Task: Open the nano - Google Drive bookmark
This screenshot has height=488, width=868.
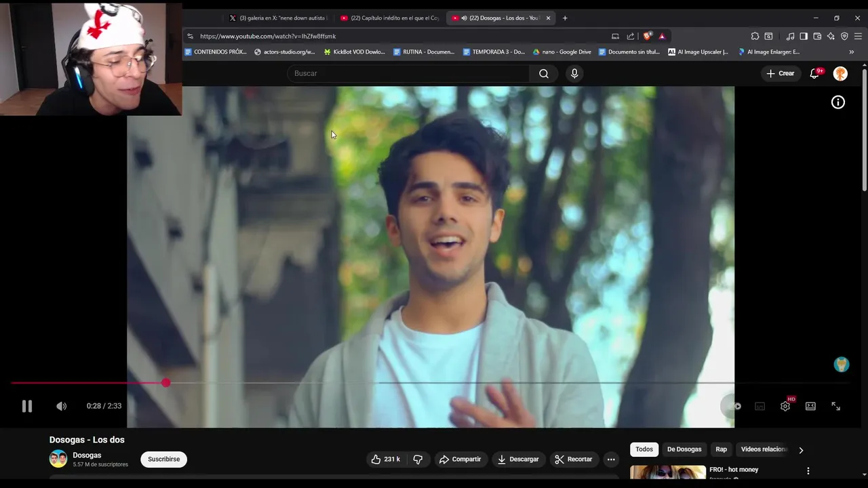Action: coord(562,52)
